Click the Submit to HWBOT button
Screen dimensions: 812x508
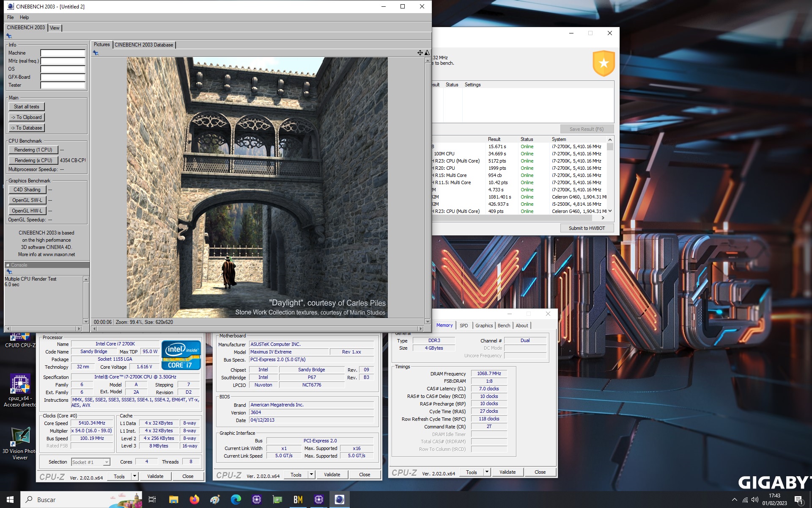pyautogui.click(x=587, y=228)
